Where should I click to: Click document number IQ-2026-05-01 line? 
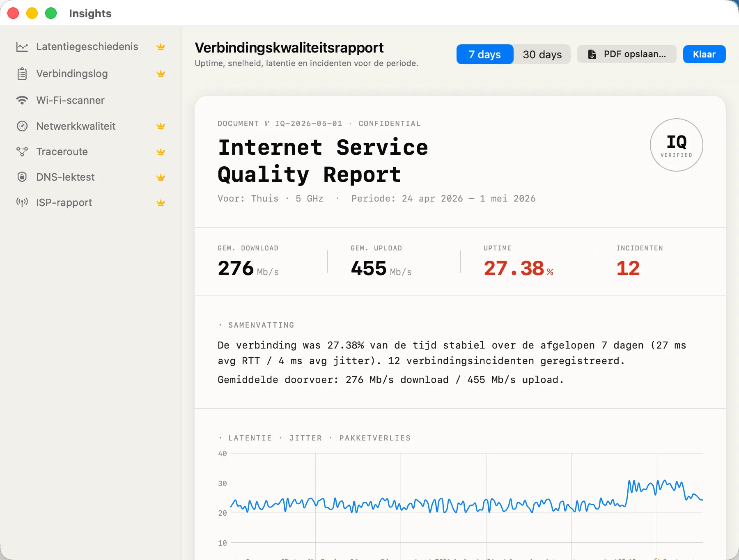[x=319, y=124]
